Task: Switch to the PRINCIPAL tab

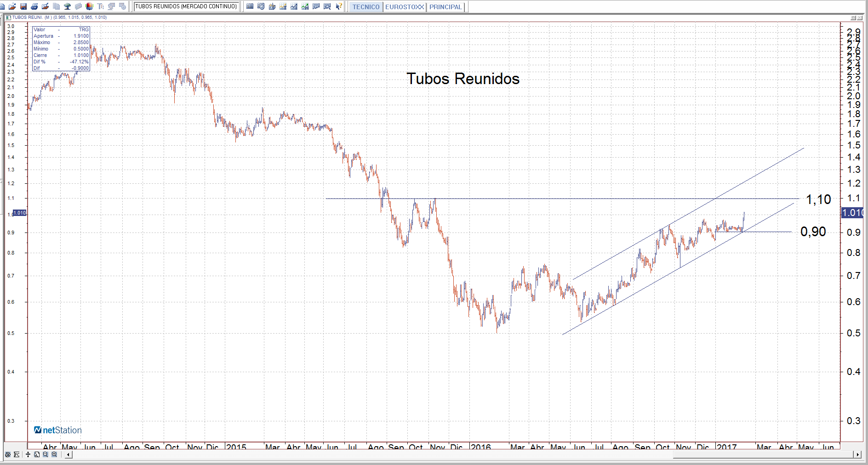Action: 445,7
